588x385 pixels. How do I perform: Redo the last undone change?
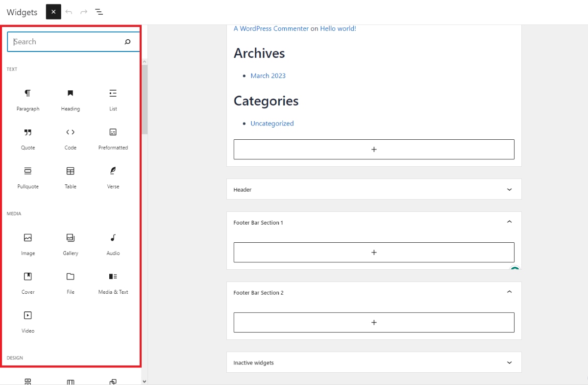83,12
